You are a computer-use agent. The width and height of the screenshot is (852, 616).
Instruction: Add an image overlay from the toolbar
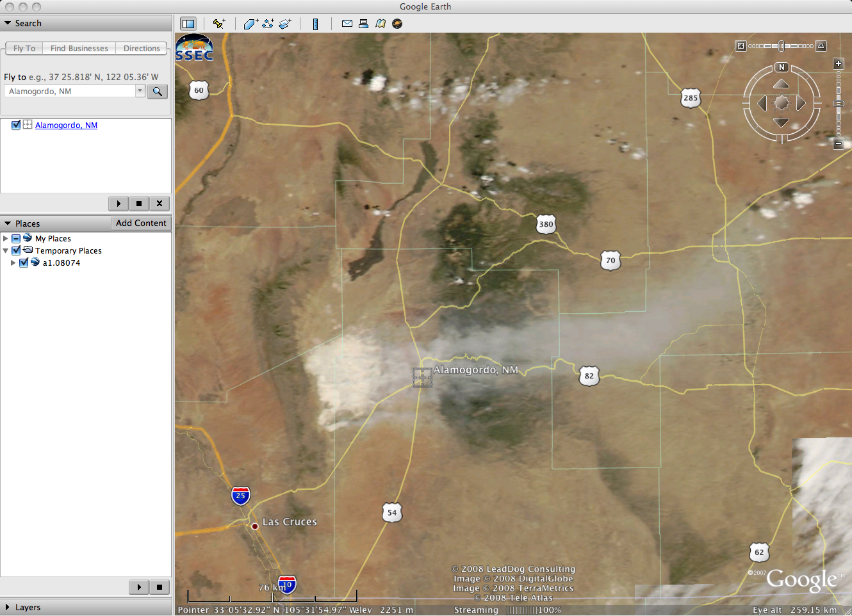pos(285,24)
